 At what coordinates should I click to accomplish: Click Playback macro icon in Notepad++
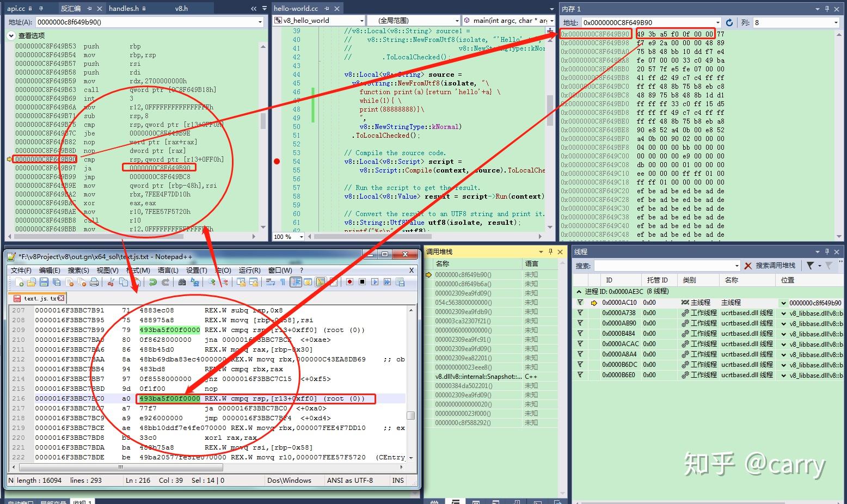point(375,282)
